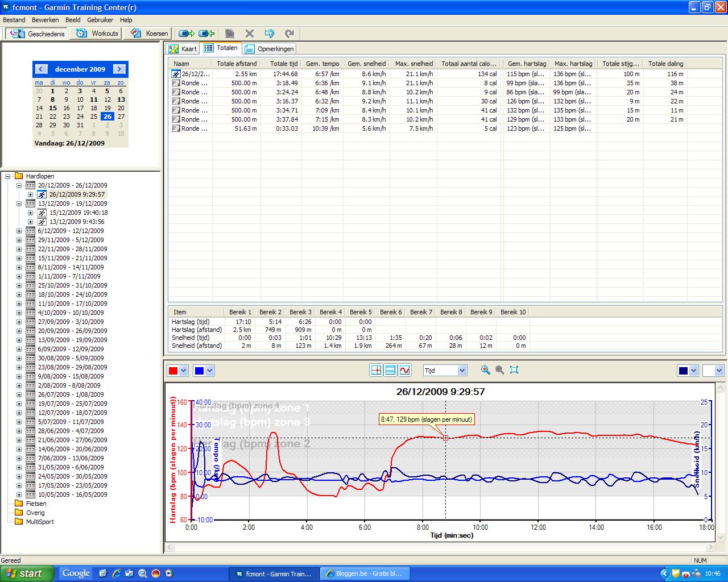728x582 pixels.
Task: Open the Bestand menu
Action: pos(14,20)
